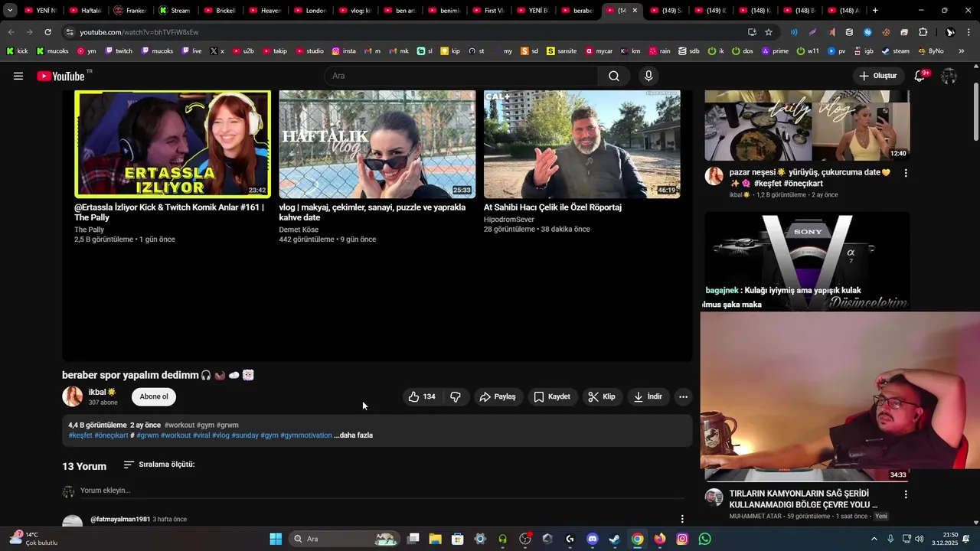
Task: Show more bookmarks with double chevron
Action: point(962,51)
